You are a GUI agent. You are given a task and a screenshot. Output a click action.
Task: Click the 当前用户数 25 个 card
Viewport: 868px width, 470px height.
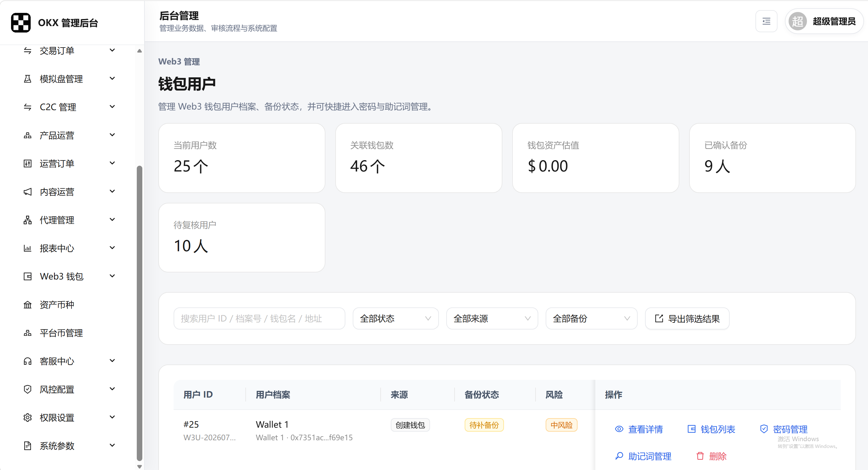click(242, 158)
